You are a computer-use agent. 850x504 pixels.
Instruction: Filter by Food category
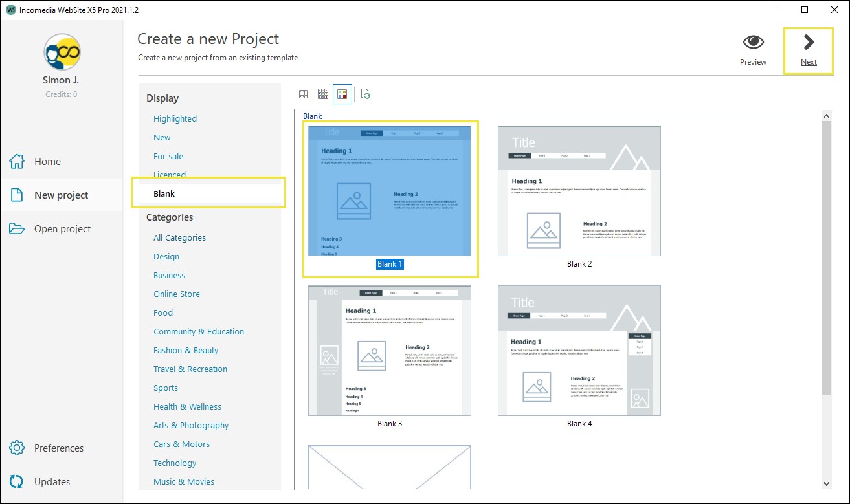pos(163,313)
